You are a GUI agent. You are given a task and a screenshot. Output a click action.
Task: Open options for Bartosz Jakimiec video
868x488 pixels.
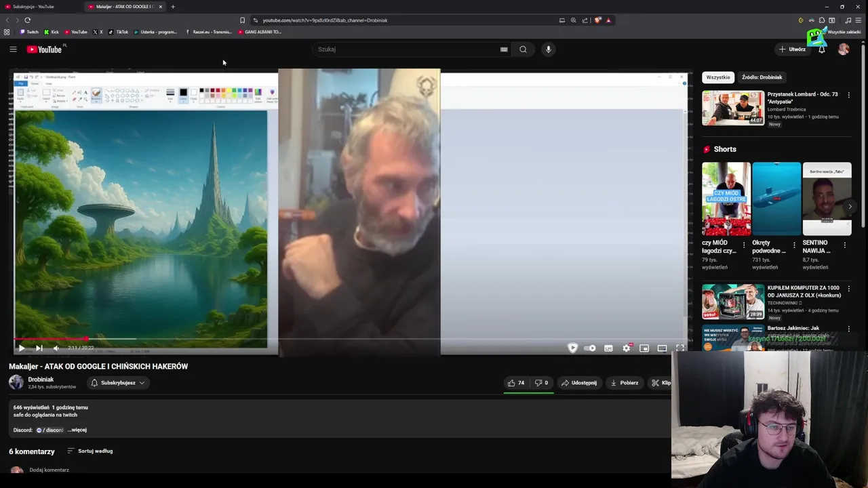848,329
